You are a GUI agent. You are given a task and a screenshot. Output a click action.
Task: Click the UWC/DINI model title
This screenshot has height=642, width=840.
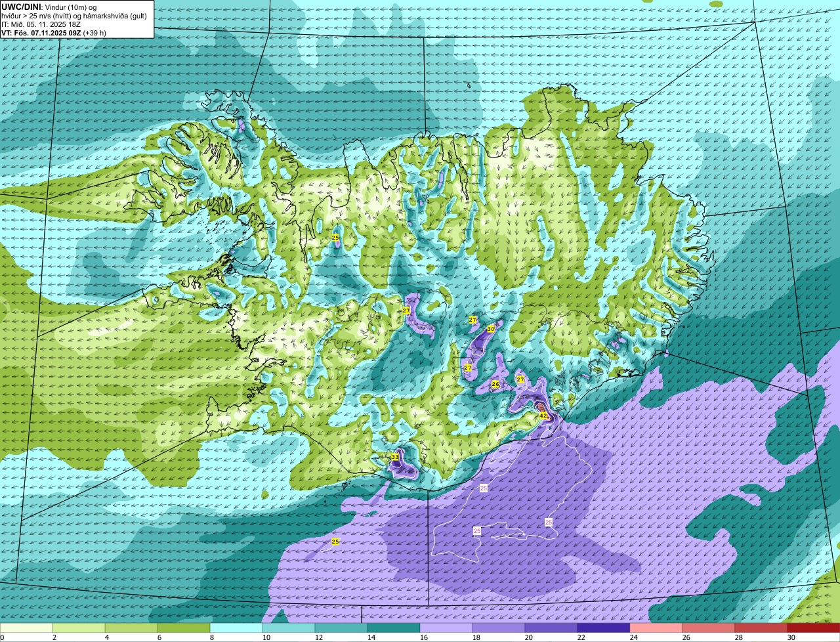pyautogui.click(x=22, y=7)
